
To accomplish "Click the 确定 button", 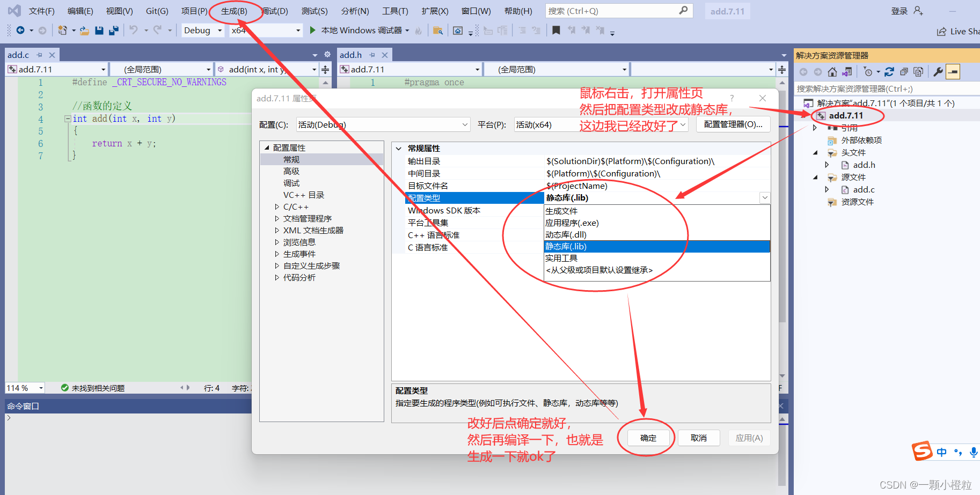I will click(648, 438).
